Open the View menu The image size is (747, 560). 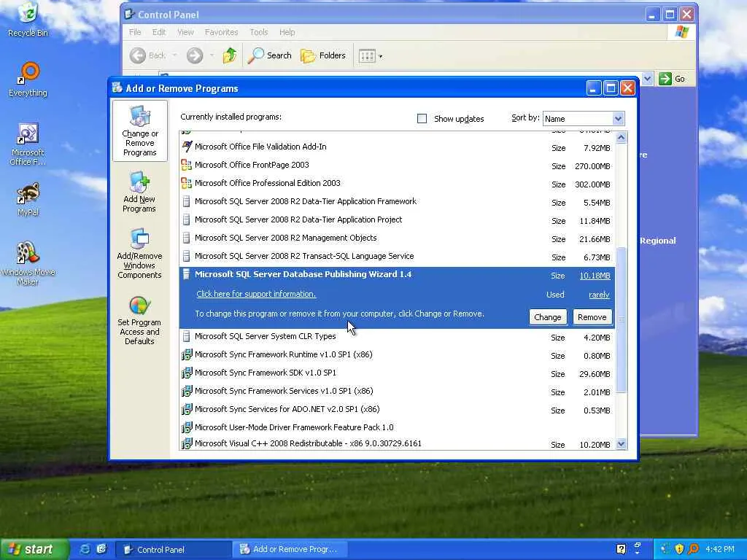tap(185, 32)
